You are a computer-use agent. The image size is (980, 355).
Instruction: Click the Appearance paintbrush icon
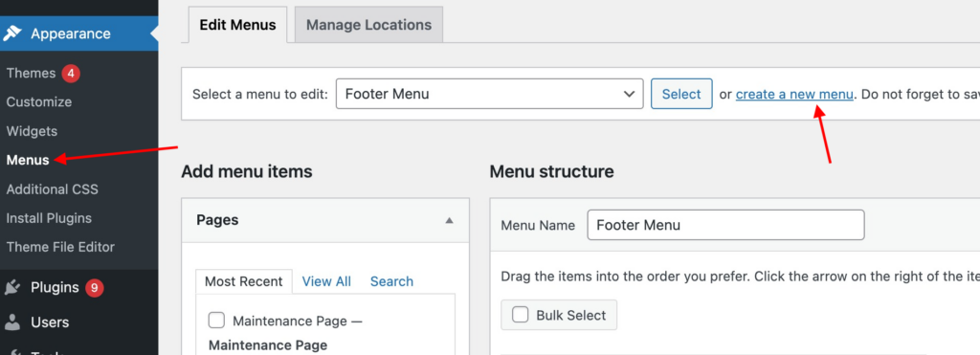(12, 33)
